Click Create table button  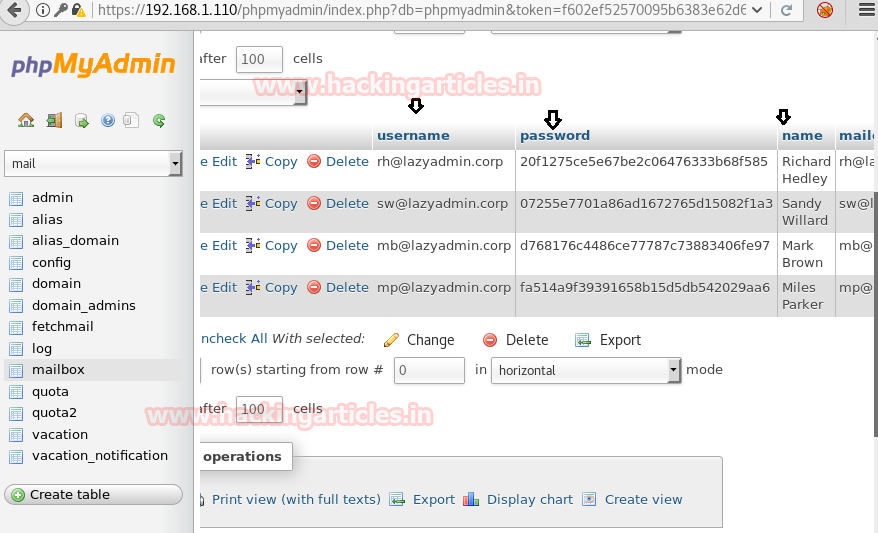point(94,495)
